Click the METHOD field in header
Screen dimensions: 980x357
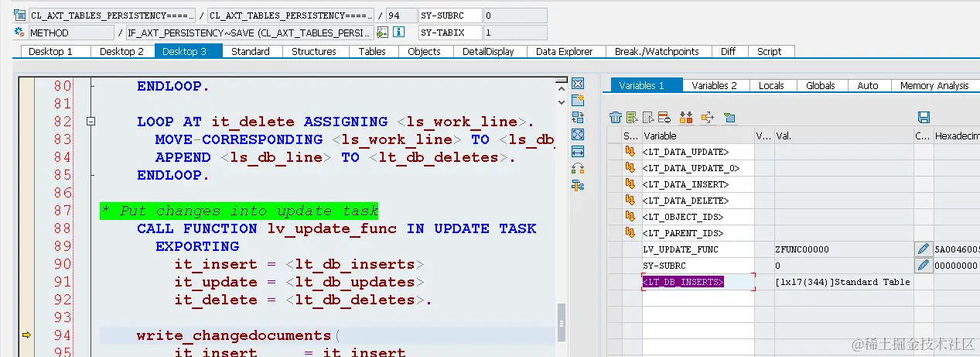pyautogui.click(x=70, y=33)
